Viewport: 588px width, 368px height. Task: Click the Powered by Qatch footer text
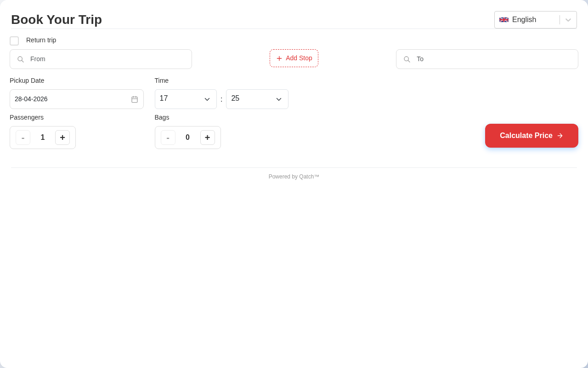(x=294, y=177)
